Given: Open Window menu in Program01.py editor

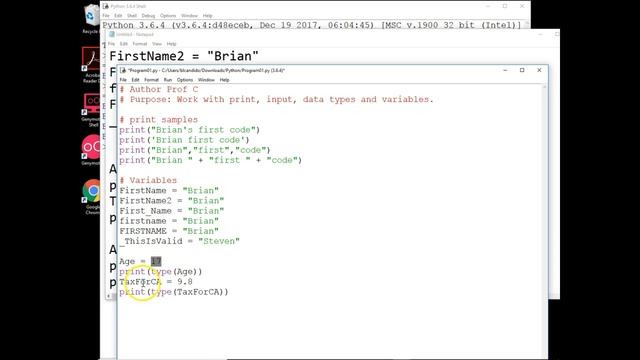Looking at the screenshot, I should click(x=206, y=80).
